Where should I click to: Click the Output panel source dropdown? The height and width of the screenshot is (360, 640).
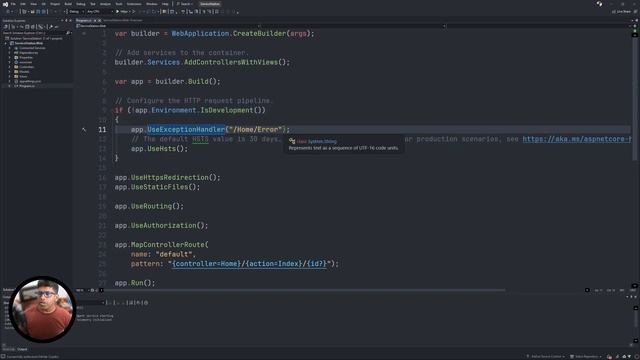91,302
